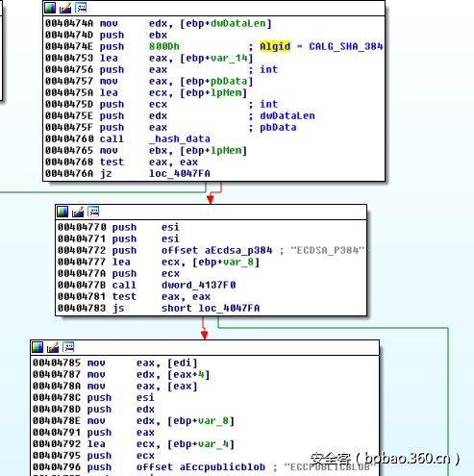Click test mnemonic at 00404781
The image size is (474, 476).
click(124, 296)
